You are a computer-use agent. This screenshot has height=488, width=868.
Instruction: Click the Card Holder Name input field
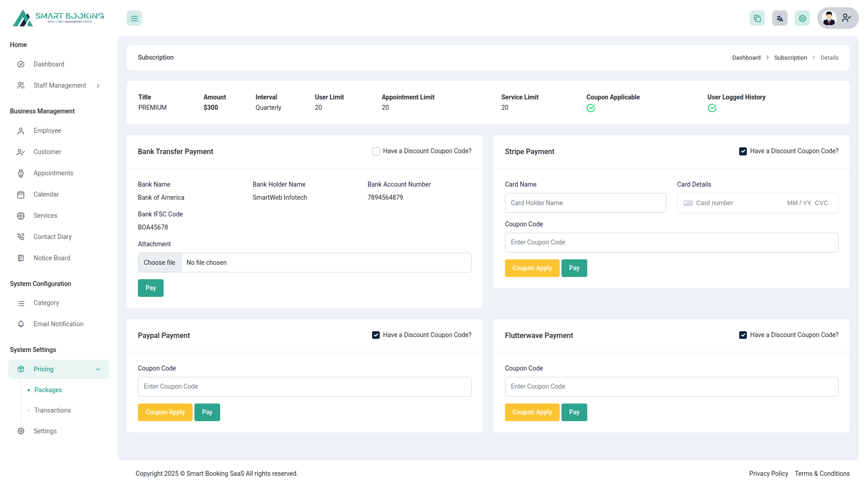585,203
